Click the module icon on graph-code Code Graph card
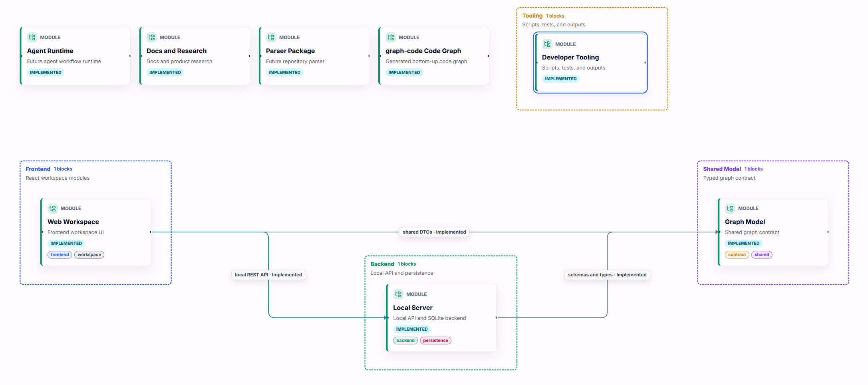Viewport: 868px width, 385px height. click(391, 37)
